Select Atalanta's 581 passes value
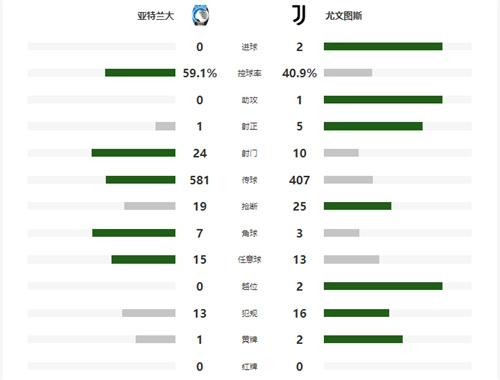Image resolution: width=500 pixels, height=380 pixels. 199,180
